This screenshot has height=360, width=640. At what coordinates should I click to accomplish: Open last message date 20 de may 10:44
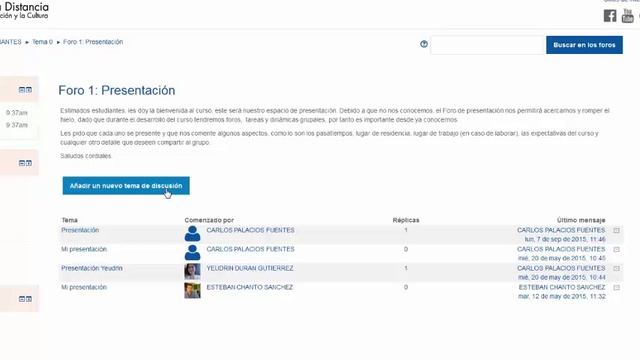(562, 278)
